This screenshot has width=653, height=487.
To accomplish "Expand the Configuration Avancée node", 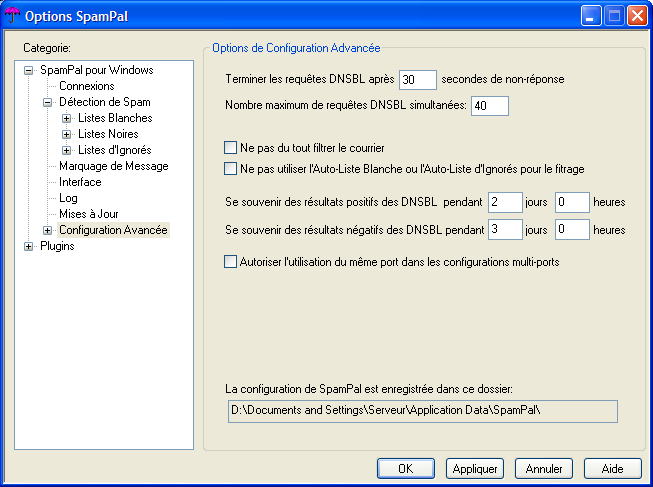I will (x=47, y=230).
